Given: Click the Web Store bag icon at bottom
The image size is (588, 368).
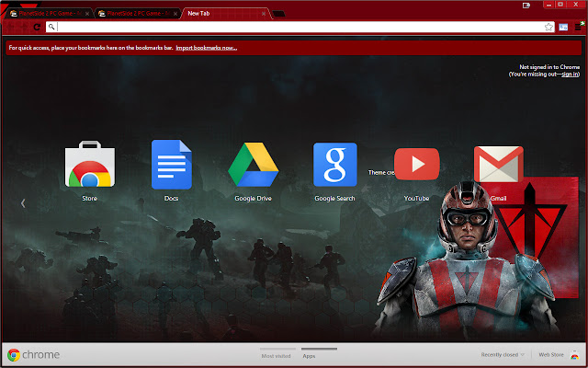Looking at the screenshot, I should (x=574, y=354).
